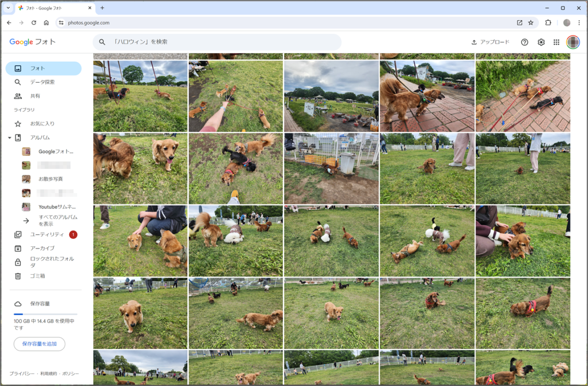Screen dimensions: 588x386
Task: Open the browser extensions puzzle icon
Action: click(x=548, y=23)
